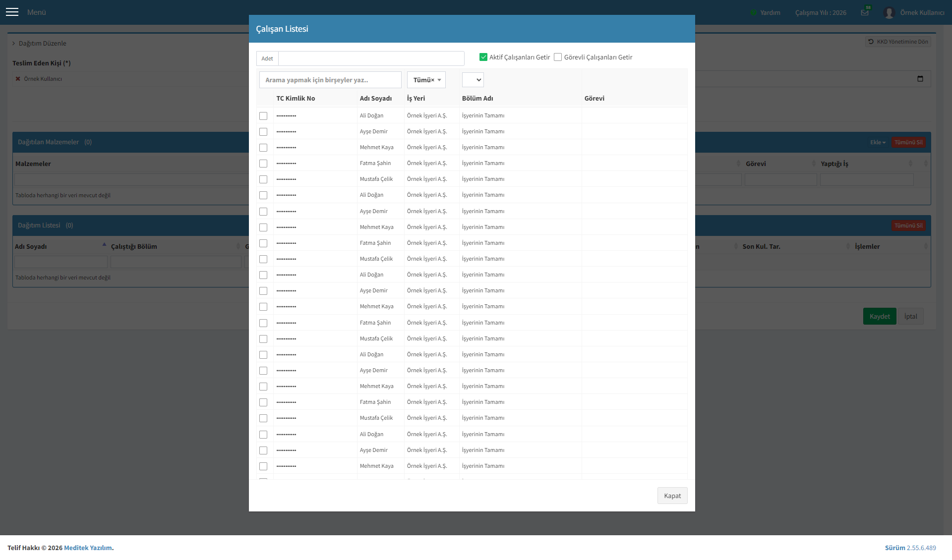Expand the Dağıtım Düzenle breadcrumb chevron
The height and width of the screenshot is (560, 952).
[x=14, y=44]
